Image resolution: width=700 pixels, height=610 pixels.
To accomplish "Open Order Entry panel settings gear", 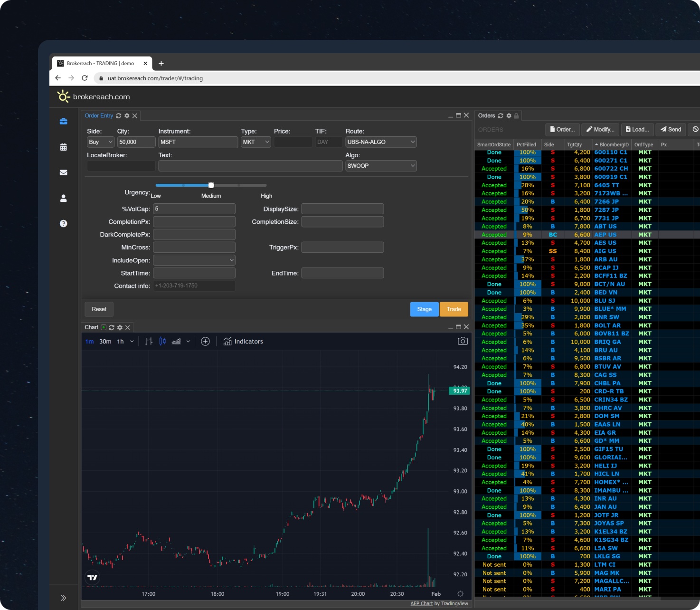I will coord(127,116).
